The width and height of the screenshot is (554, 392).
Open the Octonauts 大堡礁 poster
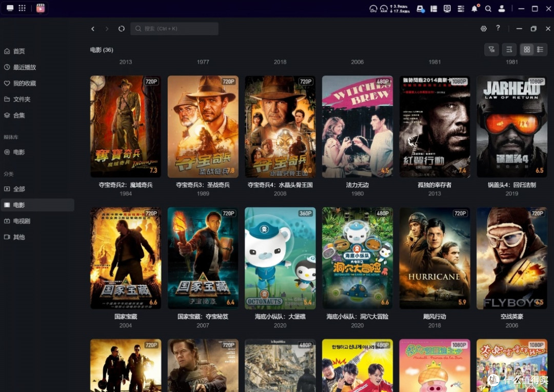(280, 258)
